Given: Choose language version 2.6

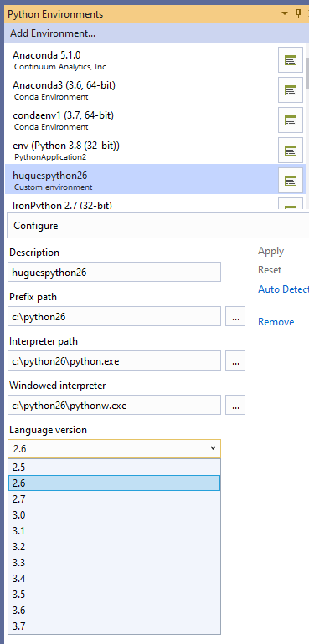Looking at the screenshot, I should 115,483.
